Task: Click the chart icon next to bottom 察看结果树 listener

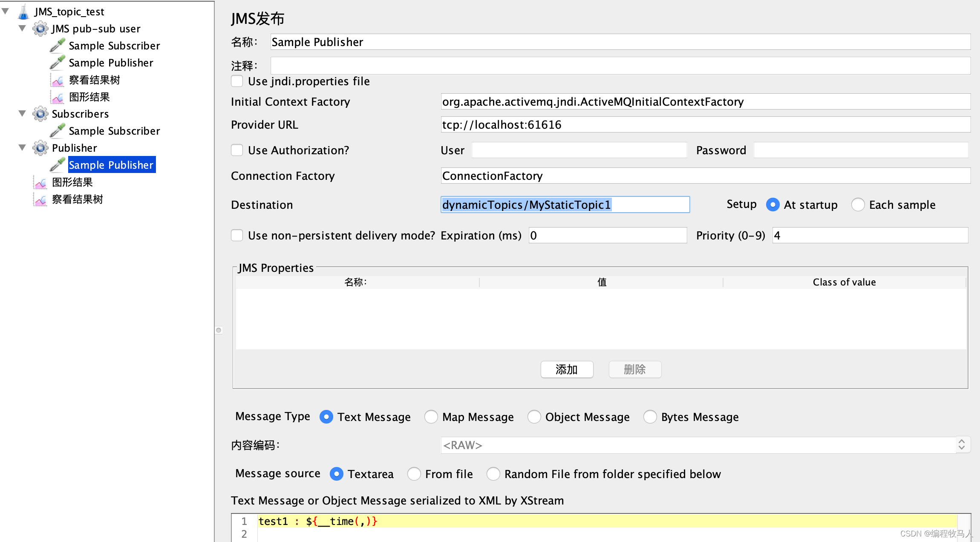Action: (x=40, y=199)
